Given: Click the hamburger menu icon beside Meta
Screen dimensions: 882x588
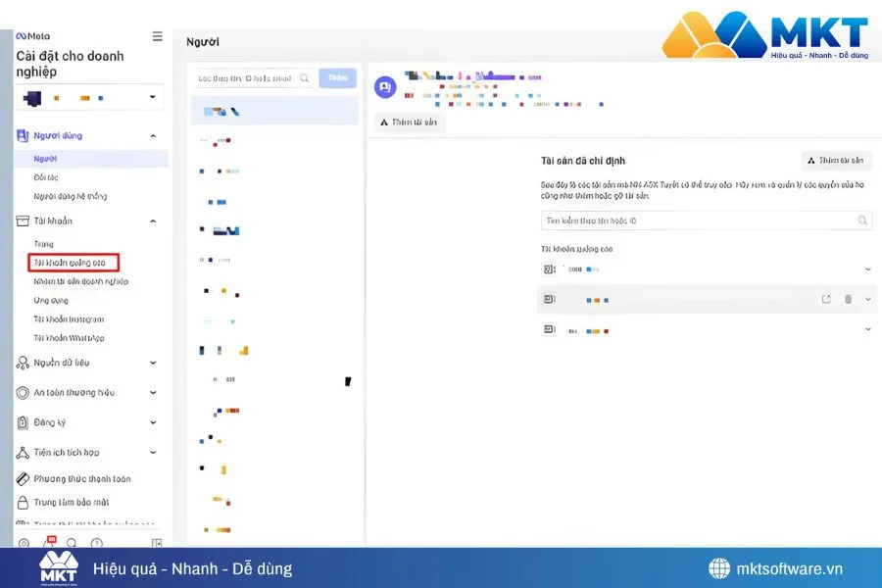Looking at the screenshot, I should tap(157, 36).
